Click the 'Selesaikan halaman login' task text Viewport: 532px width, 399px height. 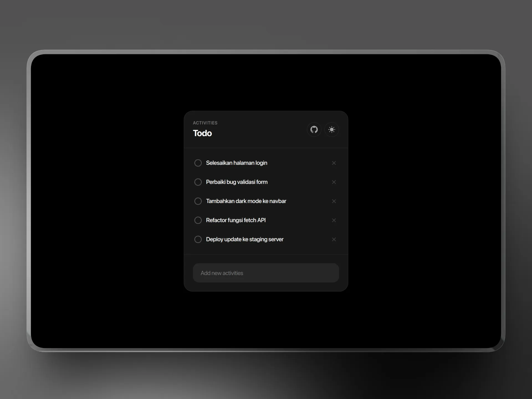(x=236, y=163)
